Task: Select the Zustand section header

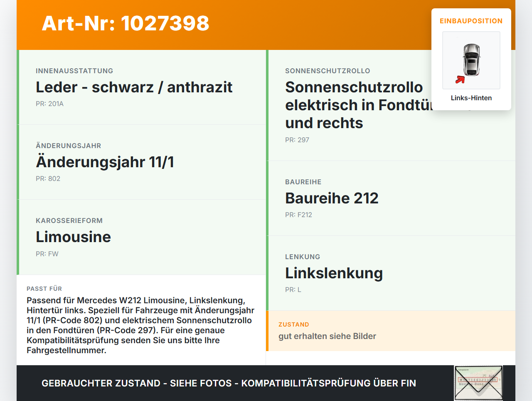Action: [293, 324]
